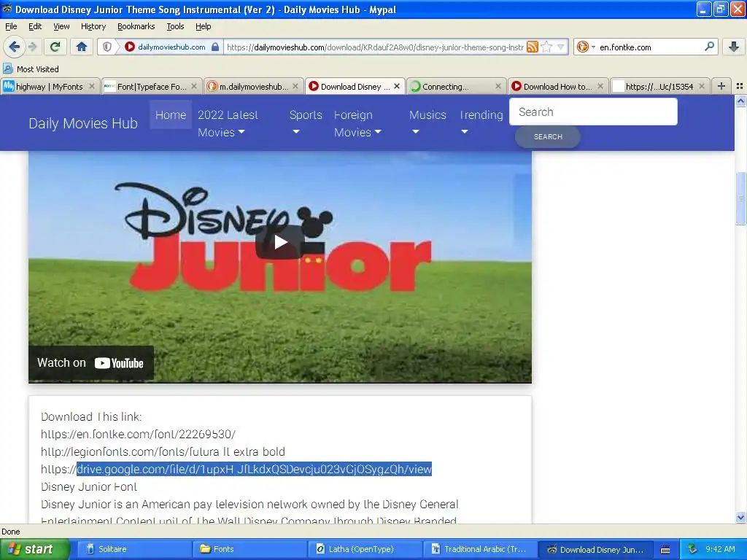The width and height of the screenshot is (747, 560).
Task: Switch to the Font|Typeface Fo... tab
Action: point(152,86)
